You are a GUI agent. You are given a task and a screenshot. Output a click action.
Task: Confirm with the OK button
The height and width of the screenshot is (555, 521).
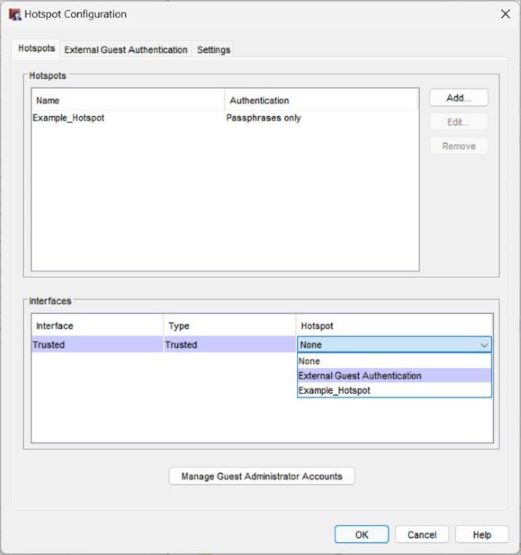pyautogui.click(x=361, y=534)
